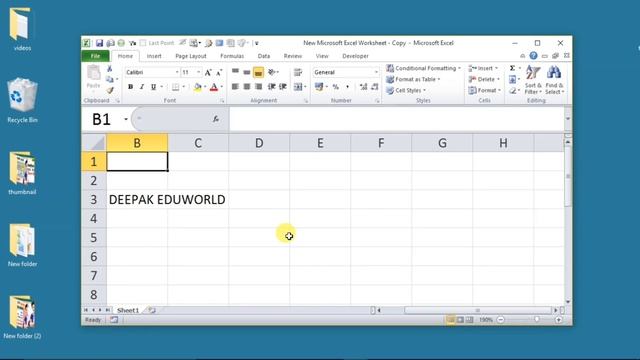
Task: Click the Save icon in quick access toolbar
Action: click(x=99, y=43)
